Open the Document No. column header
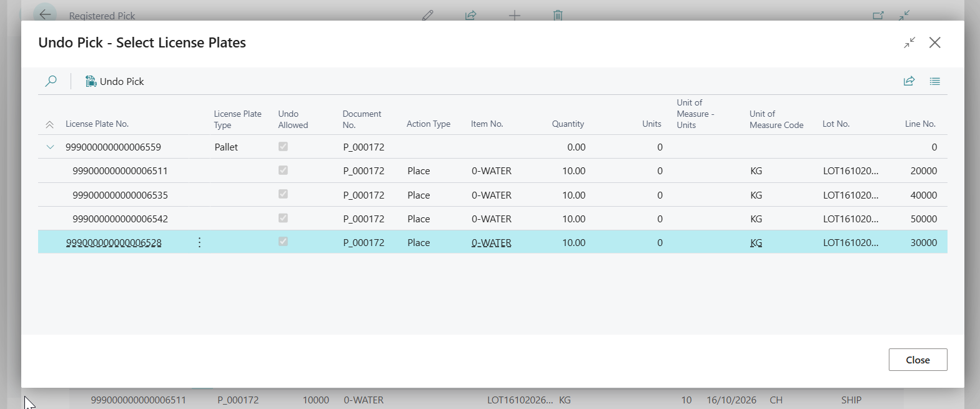The width and height of the screenshot is (980, 409). pyautogui.click(x=362, y=119)
